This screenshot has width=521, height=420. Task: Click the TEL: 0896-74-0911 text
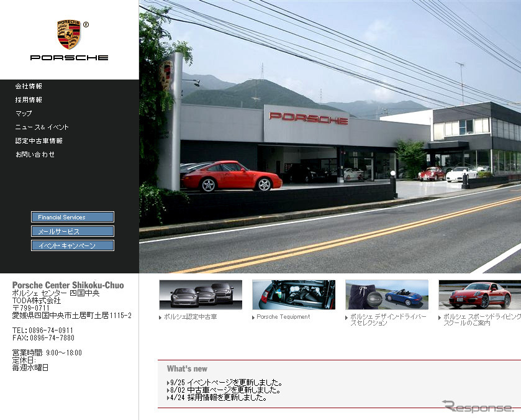coord(42,330)
